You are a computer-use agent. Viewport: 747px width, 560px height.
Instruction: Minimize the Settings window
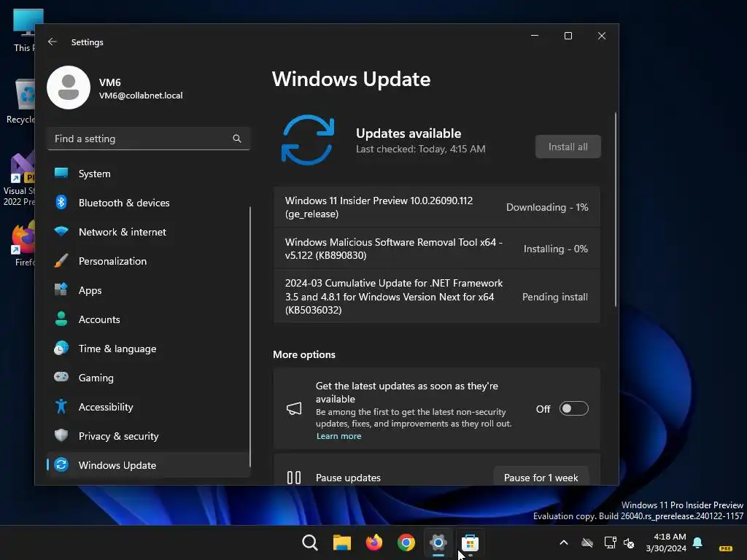pos(535,36)
